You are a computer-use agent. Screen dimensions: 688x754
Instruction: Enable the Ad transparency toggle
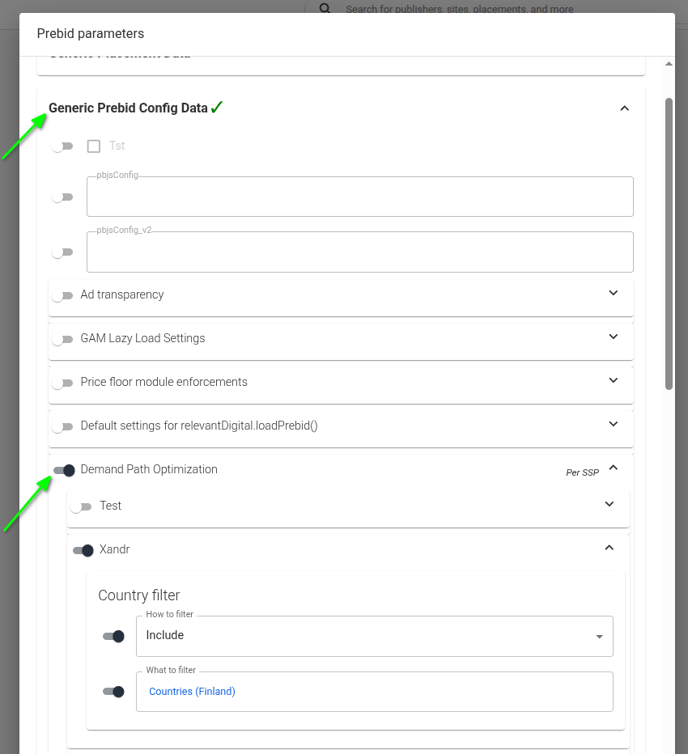[64, 296]
